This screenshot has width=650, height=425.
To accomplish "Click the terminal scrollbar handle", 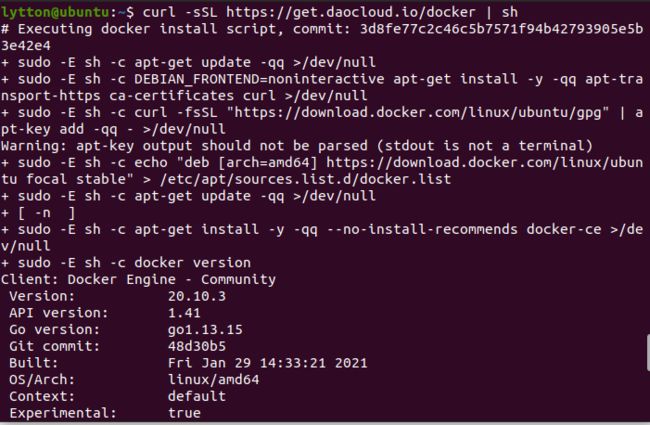I will pyautogui.click(x=648, y=353).
